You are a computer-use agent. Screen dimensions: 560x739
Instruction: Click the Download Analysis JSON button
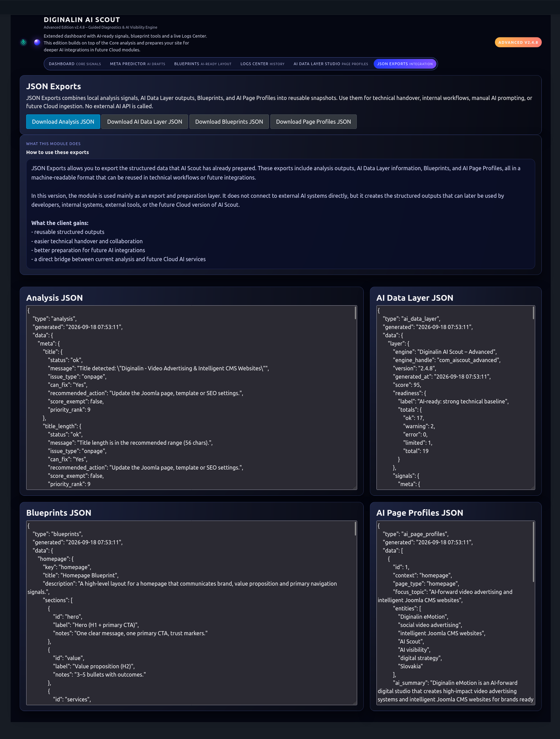coord(63,121)
